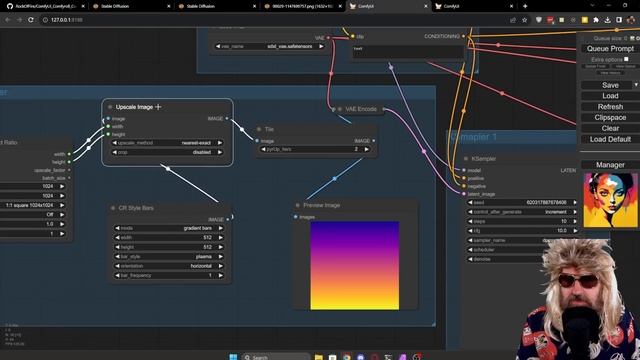The width and height of the screenshot is (640, 360).
Task: Collapse the Tile node using its dot
Action: (x=259, y=129)
